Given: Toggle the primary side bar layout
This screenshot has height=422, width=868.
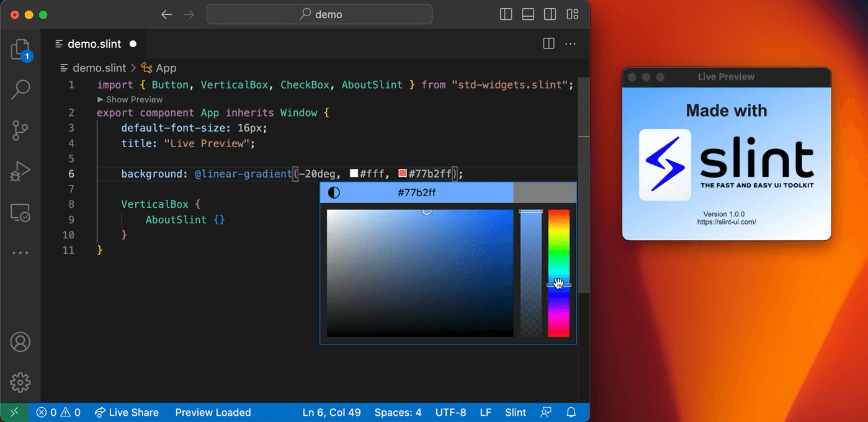Looking at the screenshot, I should pos(506,14).
